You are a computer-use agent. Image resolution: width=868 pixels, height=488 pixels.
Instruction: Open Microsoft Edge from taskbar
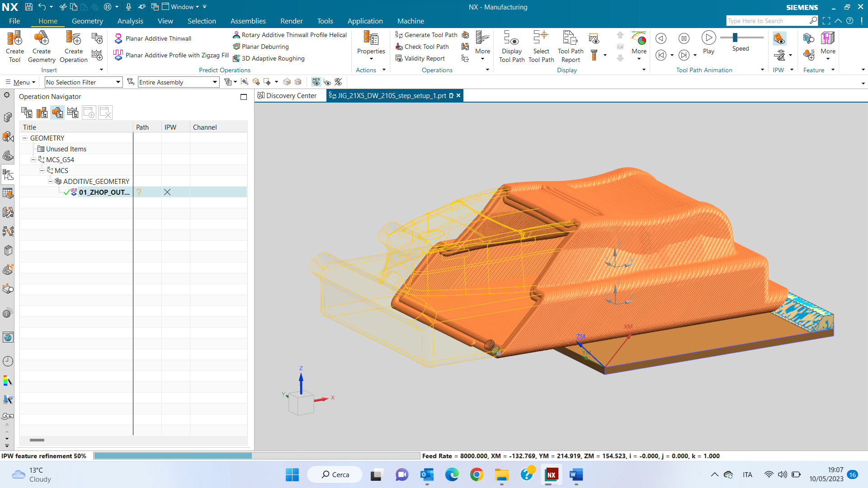452,474
